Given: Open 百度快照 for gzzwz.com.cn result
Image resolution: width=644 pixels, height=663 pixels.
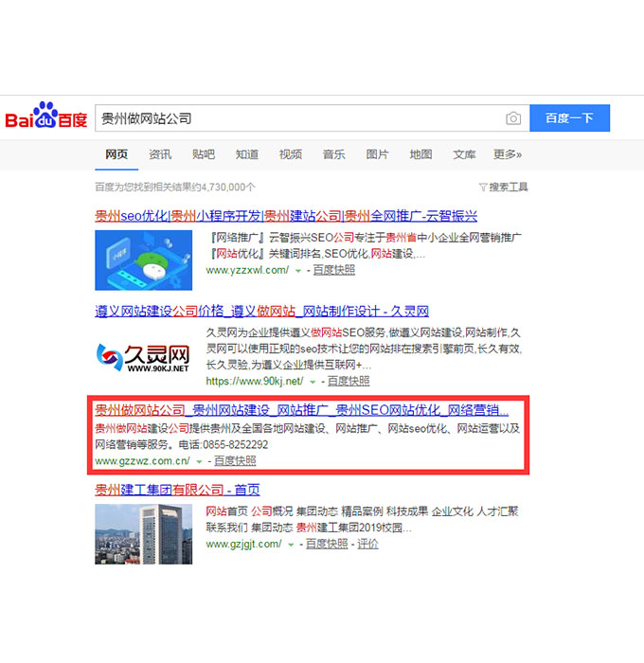Looking at the screenshot, I should click(x=235, y=461).
